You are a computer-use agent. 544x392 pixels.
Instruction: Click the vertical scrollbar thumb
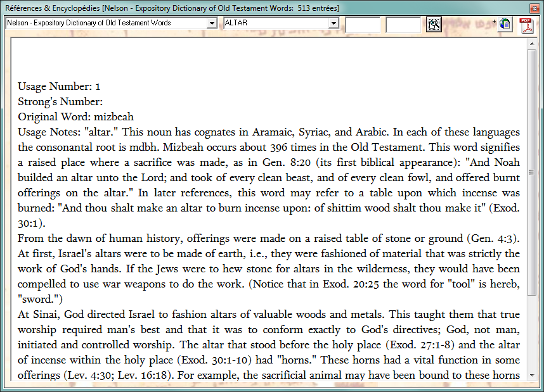click(531, 172)
